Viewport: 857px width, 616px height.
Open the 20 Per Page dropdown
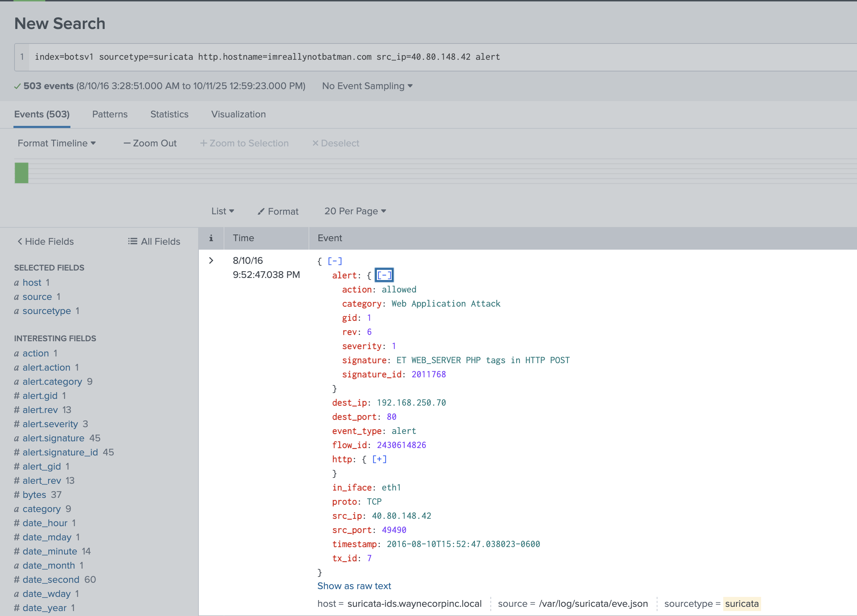click(x=355, y=211)
